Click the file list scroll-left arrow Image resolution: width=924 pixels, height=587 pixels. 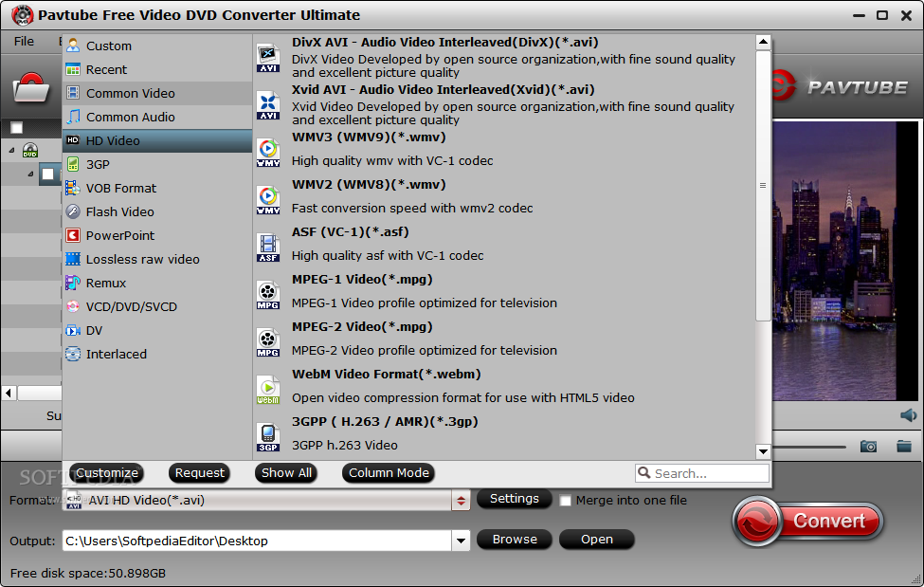(9, 393)
